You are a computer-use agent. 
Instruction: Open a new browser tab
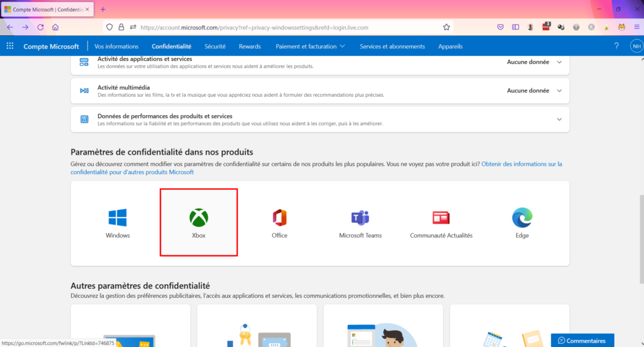tap(103, 9)
